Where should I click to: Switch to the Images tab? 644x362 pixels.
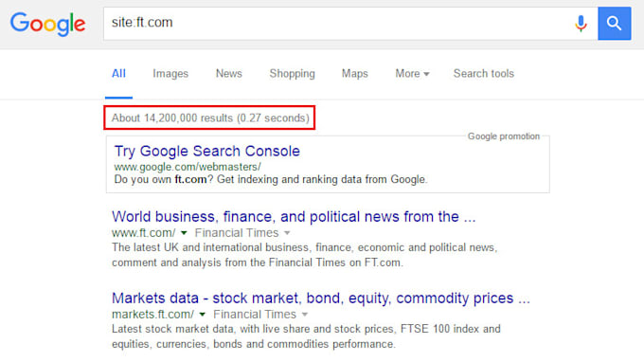coord(170,74)
